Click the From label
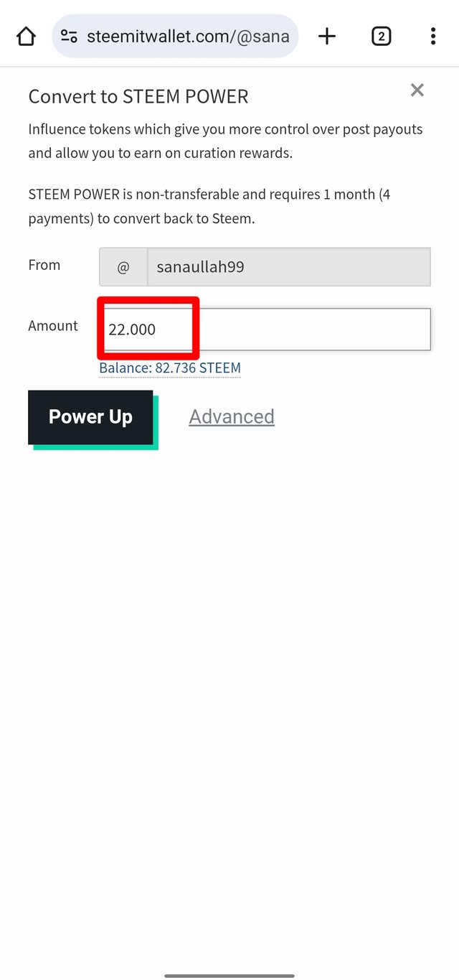The image size is (459, 980). [x=44, y=265]
